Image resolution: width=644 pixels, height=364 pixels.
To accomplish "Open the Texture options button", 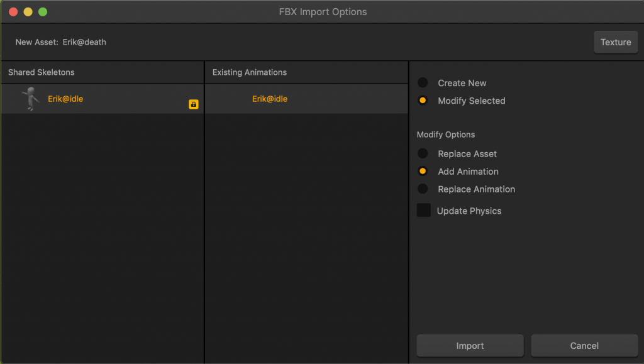I will point(616,42).
